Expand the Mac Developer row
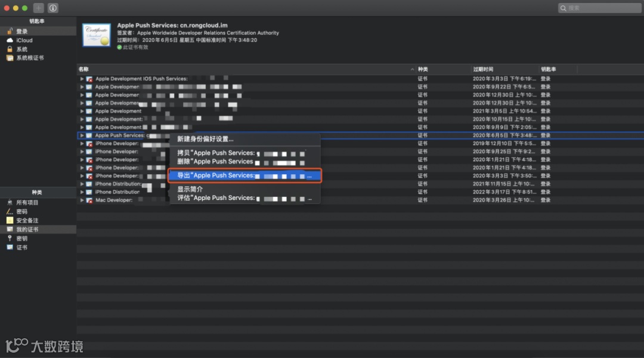 82,200
